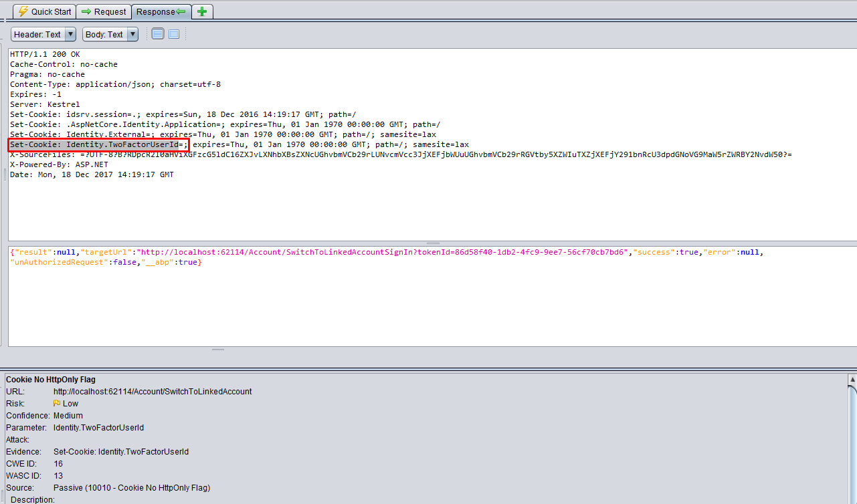Click the Parameter value Identity.TwoFactorUserId
Viewport: 857px width, 504px height.
pyautogui.click(x=99, y=428)
